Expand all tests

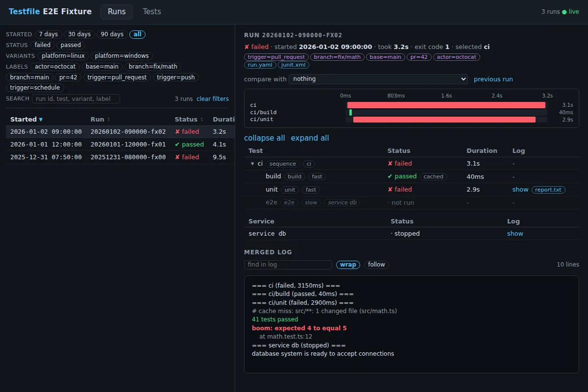(x=310, y=138)
